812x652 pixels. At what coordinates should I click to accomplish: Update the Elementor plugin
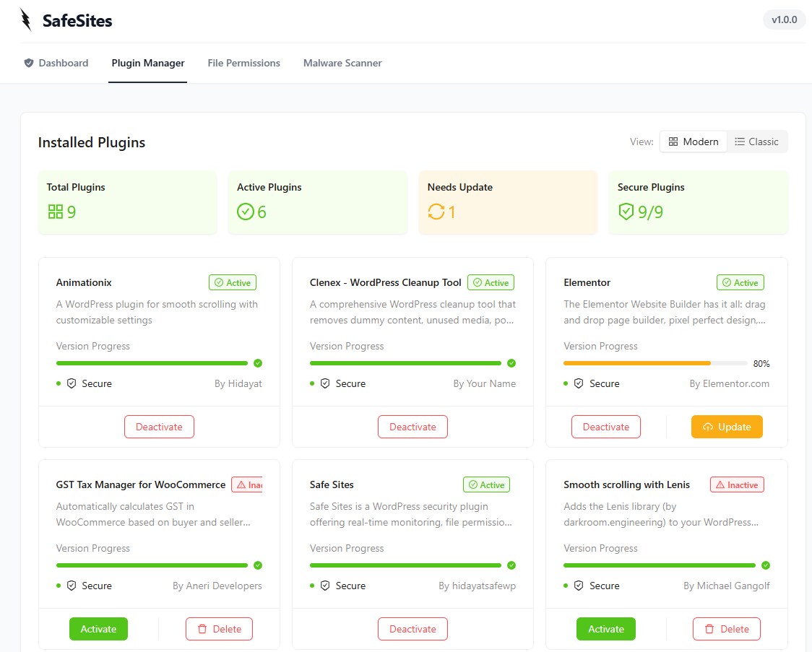coord(727,427)
